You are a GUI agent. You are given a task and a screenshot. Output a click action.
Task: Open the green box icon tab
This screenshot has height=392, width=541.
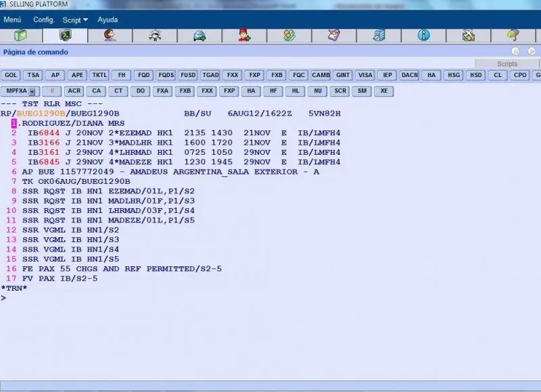[20, 35]
